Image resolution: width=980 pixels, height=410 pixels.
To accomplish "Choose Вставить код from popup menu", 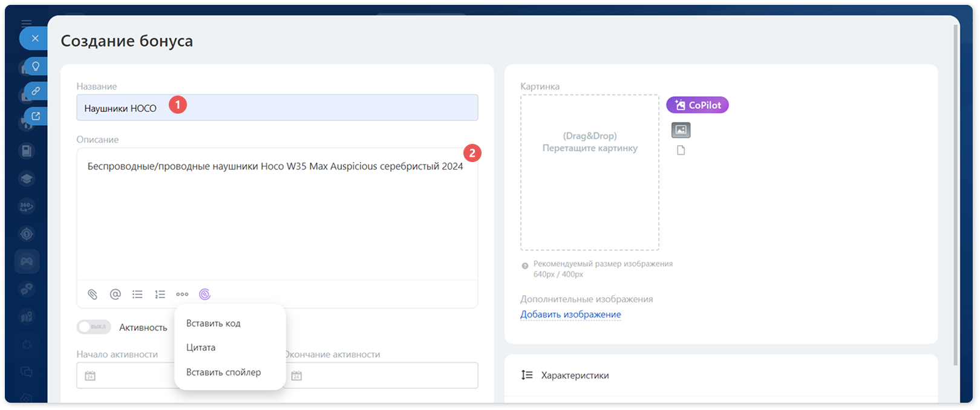I will click(214, 324).
